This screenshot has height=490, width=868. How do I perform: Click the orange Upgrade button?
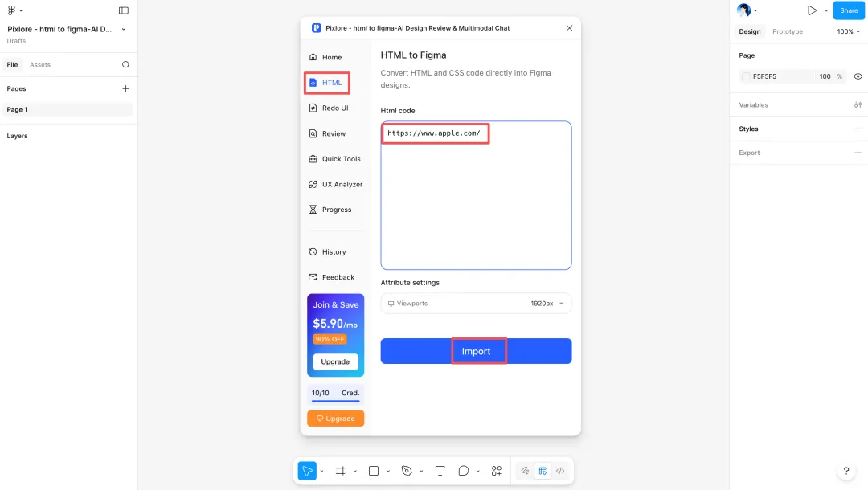tap(335, 419)
